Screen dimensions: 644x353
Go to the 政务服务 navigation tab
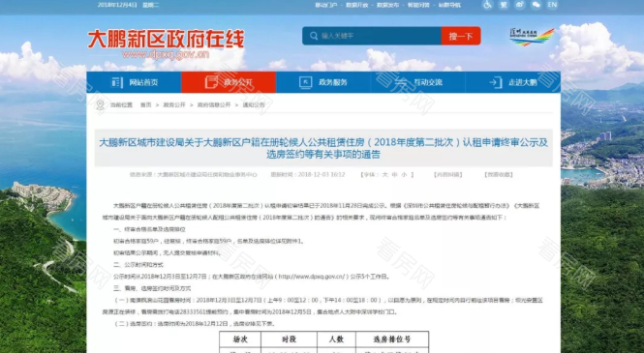(x=323, y=82)
